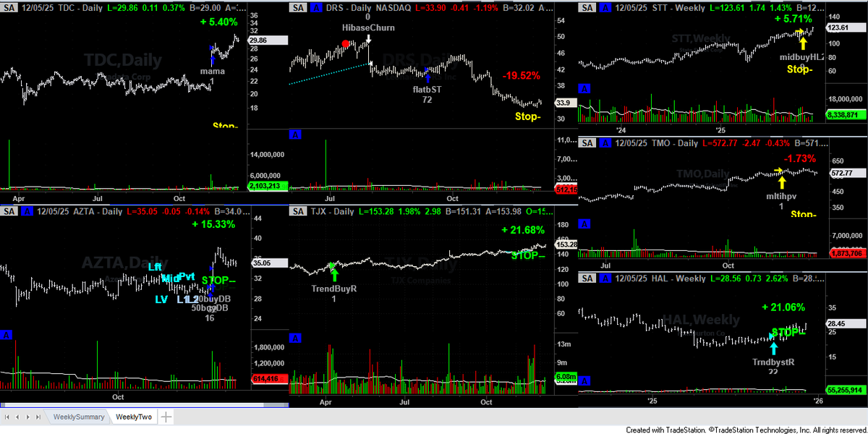
Task: Click A badge in HAL volume pane
Action: pos(585,380)
